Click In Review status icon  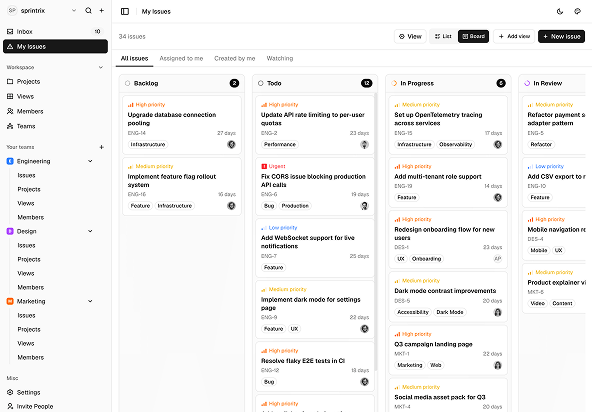tap(527, 83)
